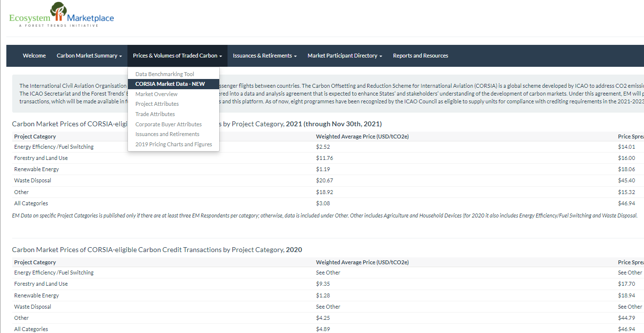The height and width of the screenshot is (333, 644).
Task: Open the Welcome page
Action: click(34, 56)
